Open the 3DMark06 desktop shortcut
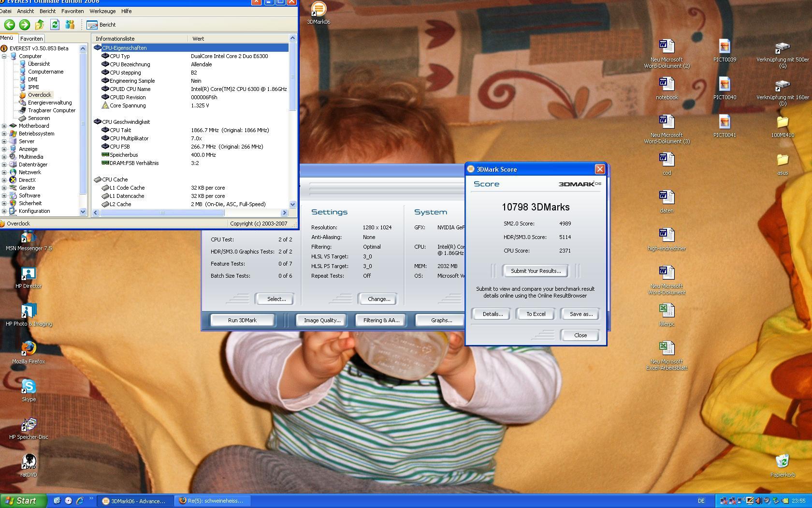Screen dimensions: 812x508 tap(319, 13)
